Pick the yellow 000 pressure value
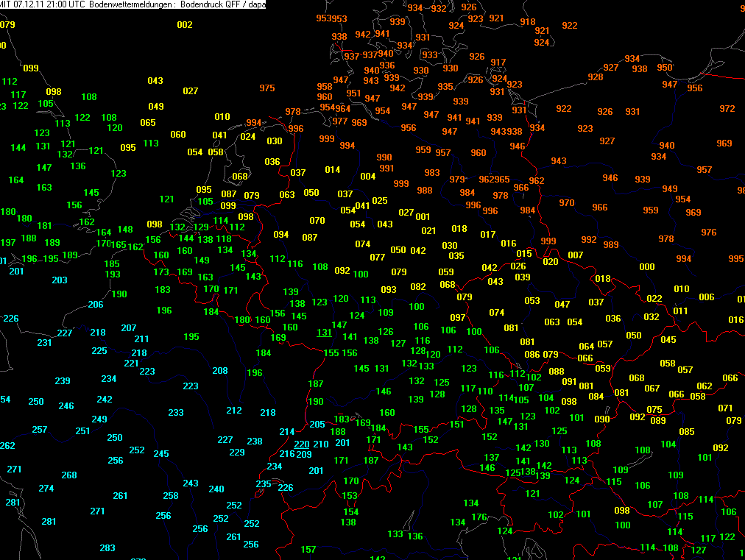The width and height of the screenshot is (745, 560). [647, 267]
